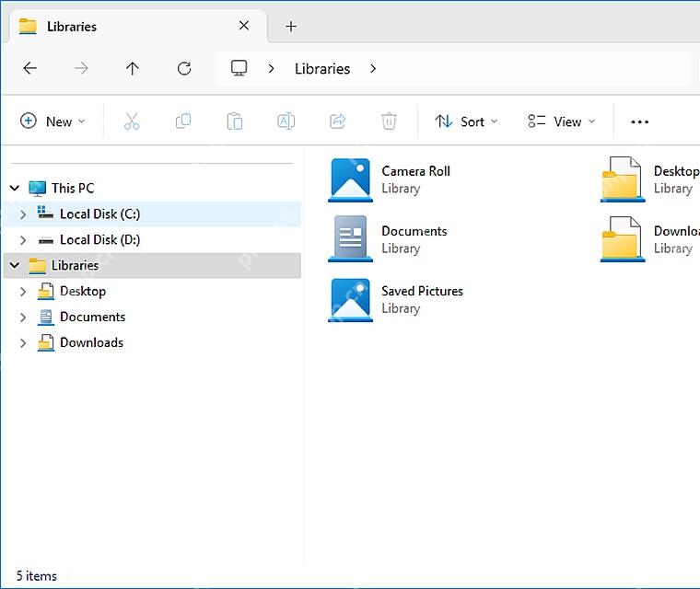This screenshot has width=700, height=589.
Task: Expand Local Disk (C:) in sidebar
Action: tap(23, 214)
